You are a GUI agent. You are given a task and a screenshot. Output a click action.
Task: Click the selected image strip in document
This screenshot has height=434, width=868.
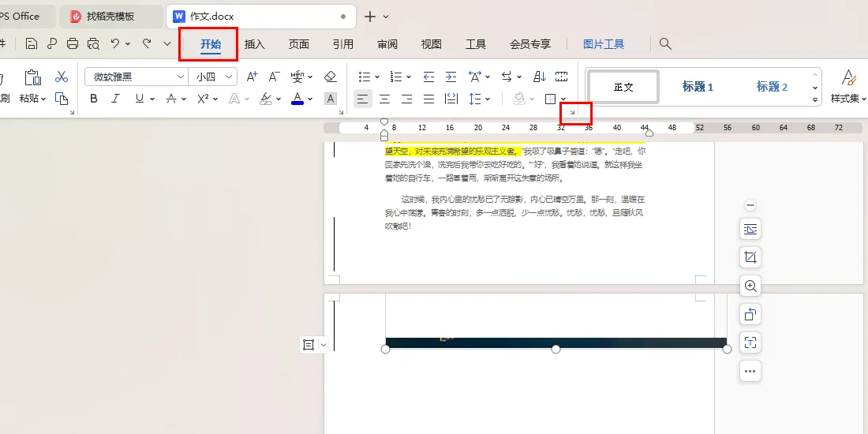pos(556,342)
